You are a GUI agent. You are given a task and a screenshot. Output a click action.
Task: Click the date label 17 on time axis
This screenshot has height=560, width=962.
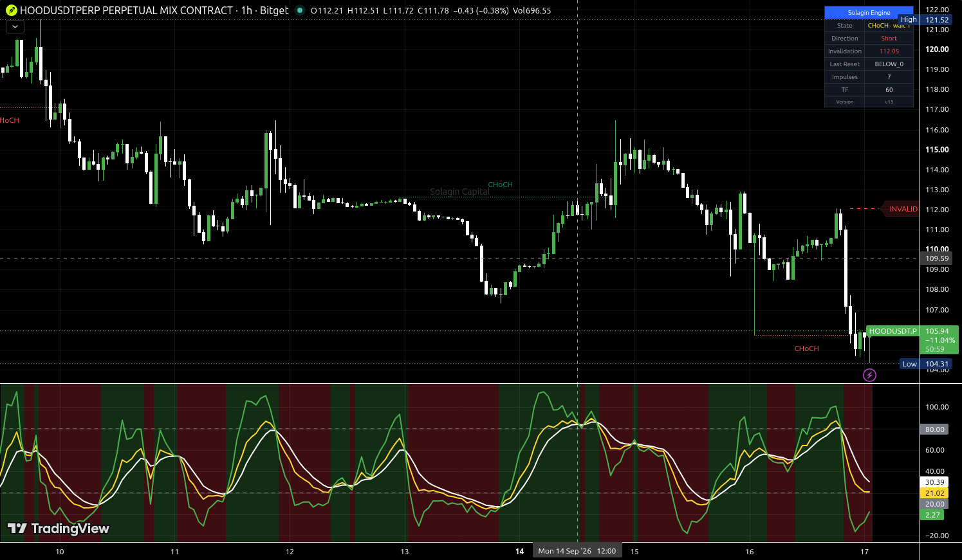click(x=865, y=552)
